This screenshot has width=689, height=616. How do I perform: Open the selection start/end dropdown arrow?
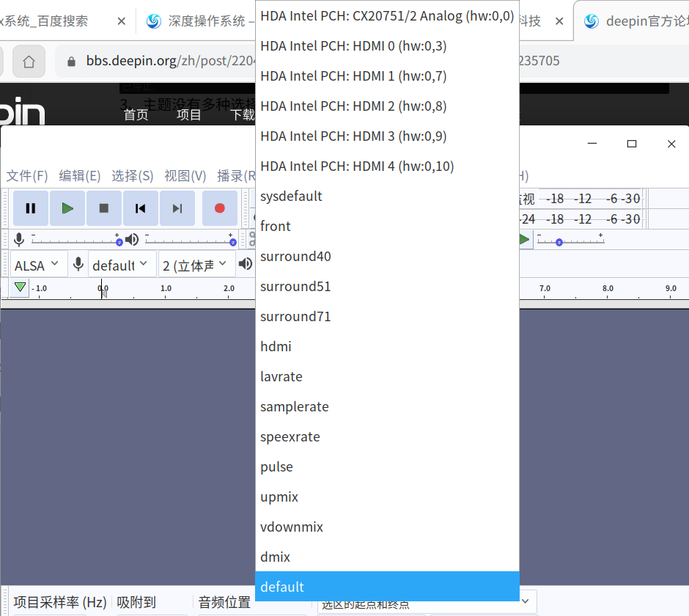pos(525,601)
